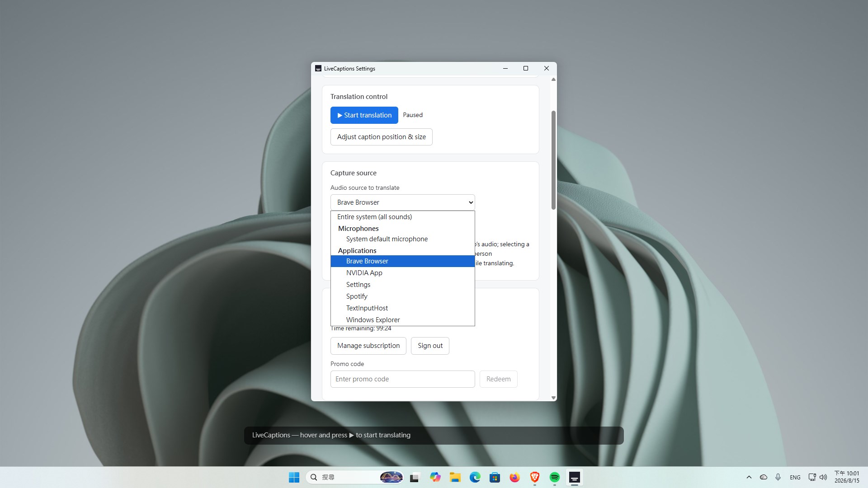The height and width of the screenshot is (488, 868).
Task: Choose System default microphone option
Action: tap(403, 239)
